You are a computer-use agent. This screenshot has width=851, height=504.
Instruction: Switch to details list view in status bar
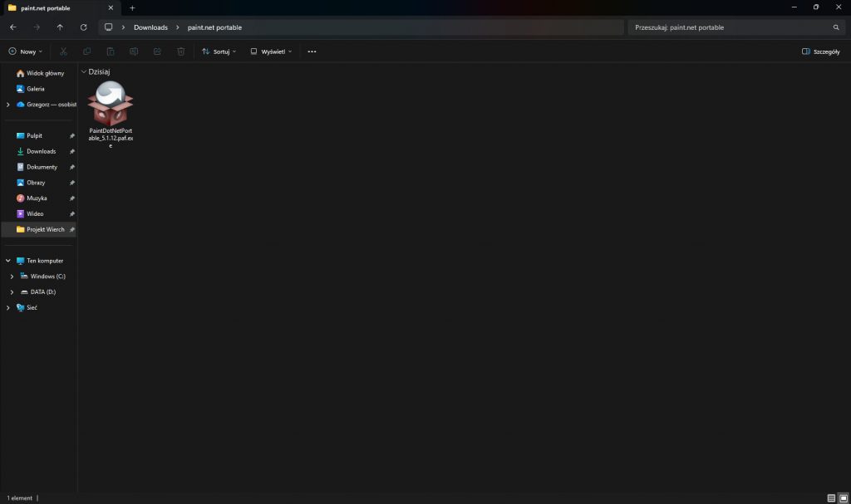(x=831, y=497)
